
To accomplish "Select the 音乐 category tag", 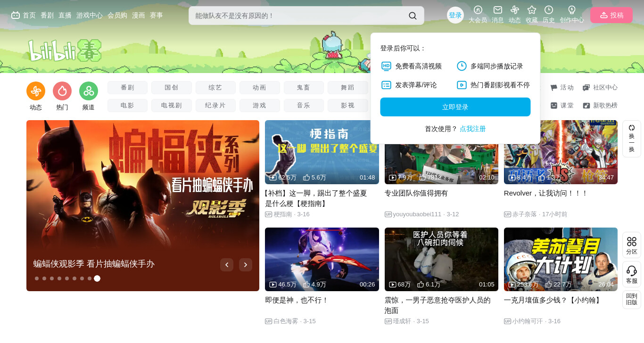I will click(x=304, y=106).
